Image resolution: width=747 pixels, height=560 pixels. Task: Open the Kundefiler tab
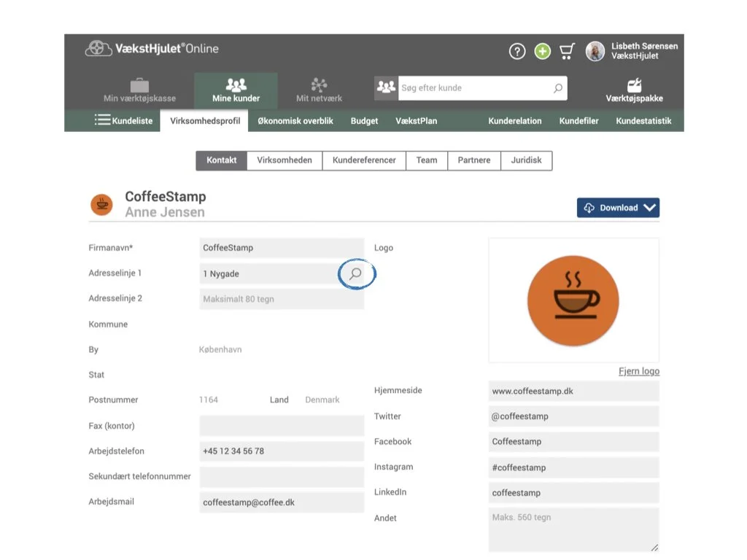[578, 121]
